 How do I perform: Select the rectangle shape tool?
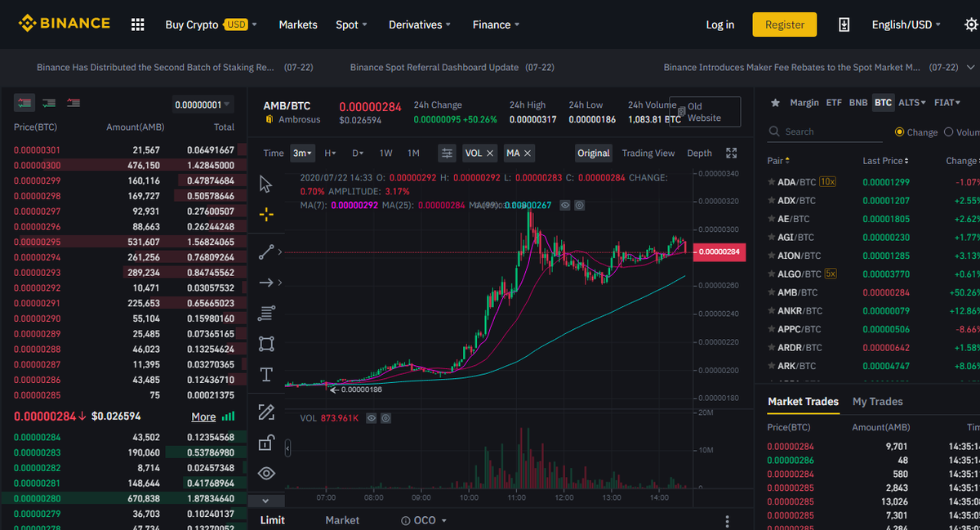click(x=265, y=344)
